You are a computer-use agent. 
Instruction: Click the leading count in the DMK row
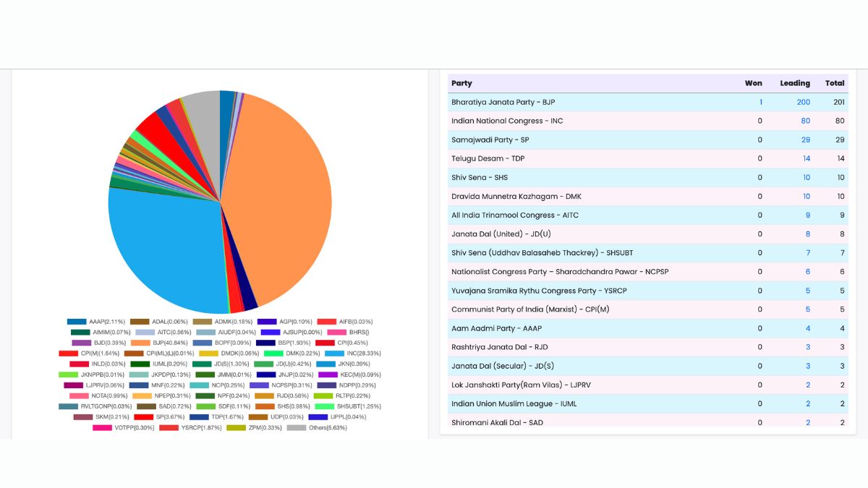(x=806, y=197)
